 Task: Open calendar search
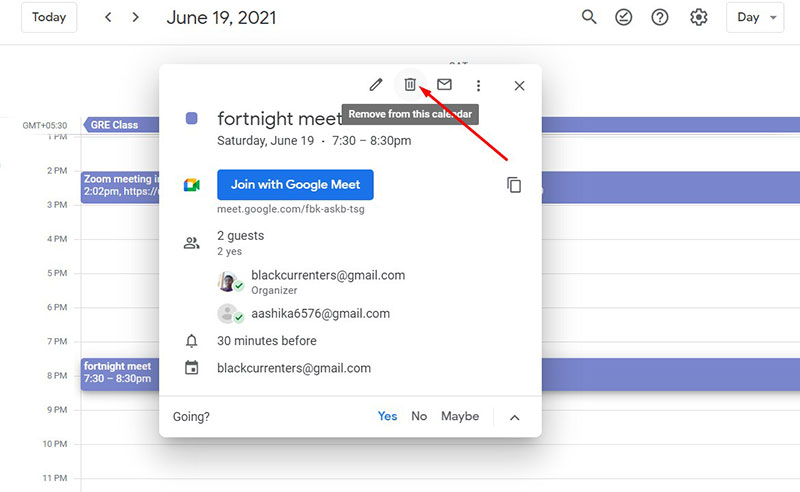point(589,18)
